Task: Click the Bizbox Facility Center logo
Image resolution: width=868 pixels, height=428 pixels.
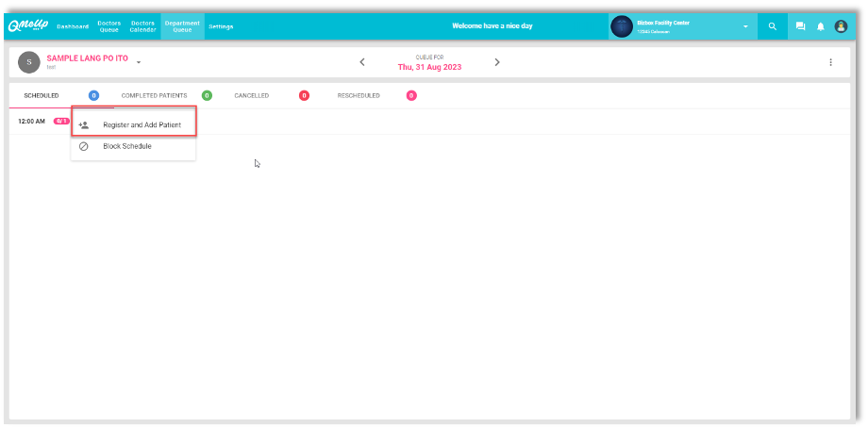Action: click(x=622, y=26)
